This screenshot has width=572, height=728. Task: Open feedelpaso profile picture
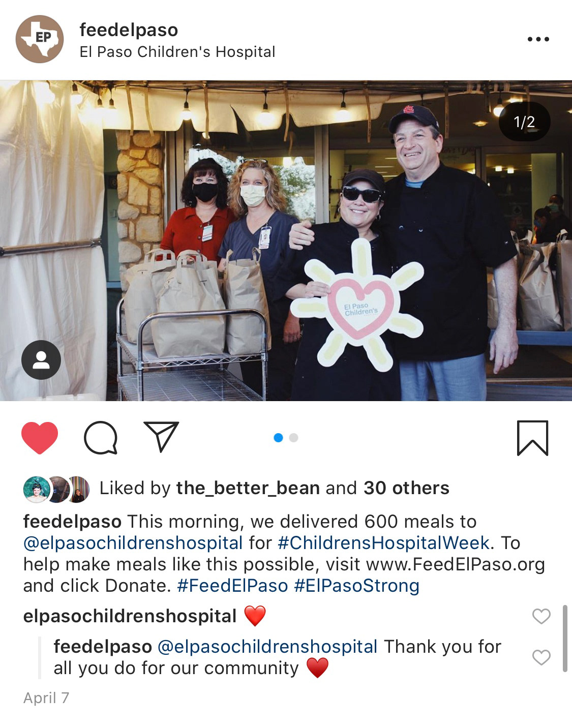click(40, 39)
